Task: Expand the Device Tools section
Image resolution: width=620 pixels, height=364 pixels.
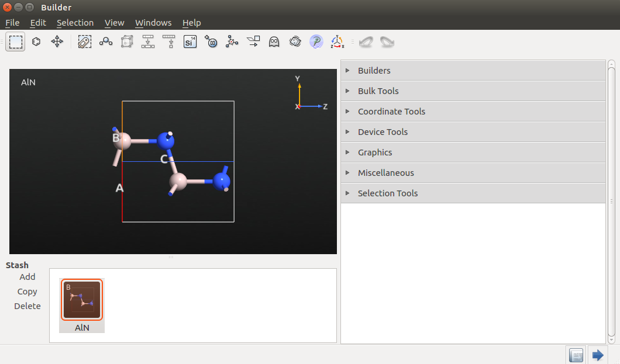Action: 473,132
